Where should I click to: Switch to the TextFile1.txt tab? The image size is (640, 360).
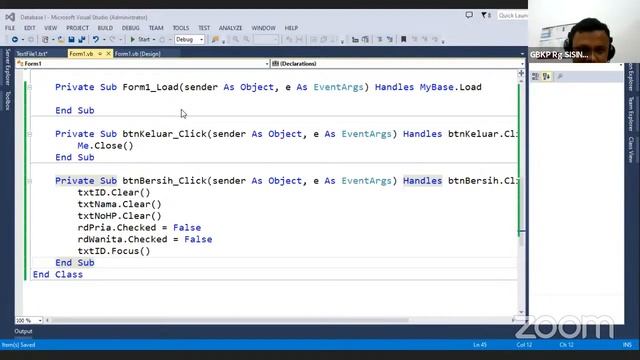(x=32, y=53)
